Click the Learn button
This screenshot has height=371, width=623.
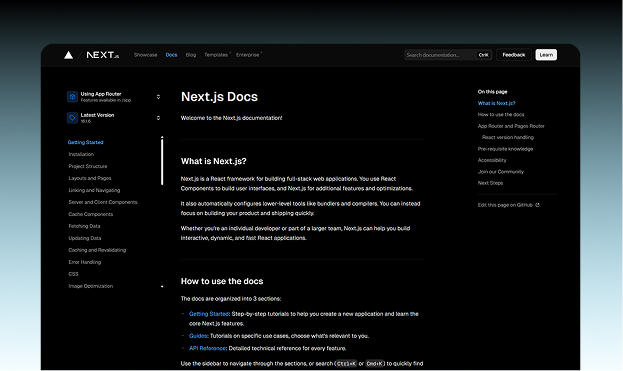(546, 55)
